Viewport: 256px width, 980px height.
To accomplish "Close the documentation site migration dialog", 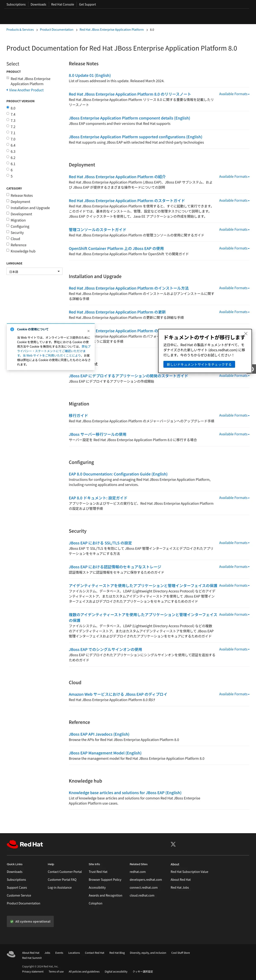I will tap(246, 334).
